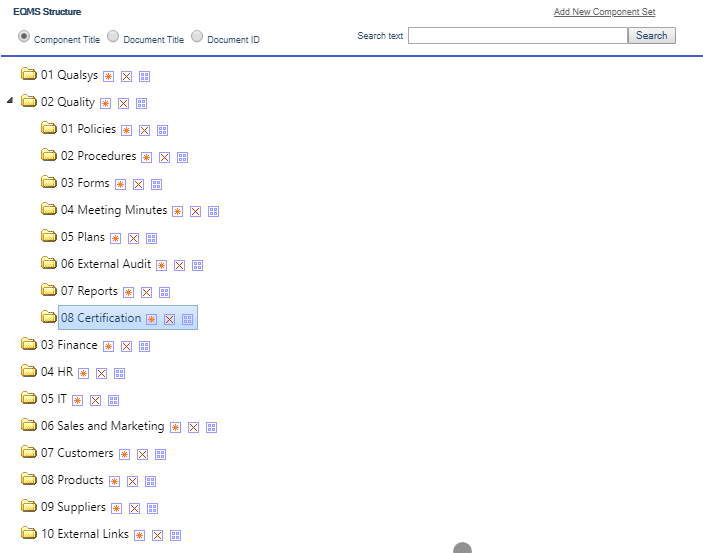
Task: Click the grid icon beside 02 Procedures
Action: [x=183, y=157]
